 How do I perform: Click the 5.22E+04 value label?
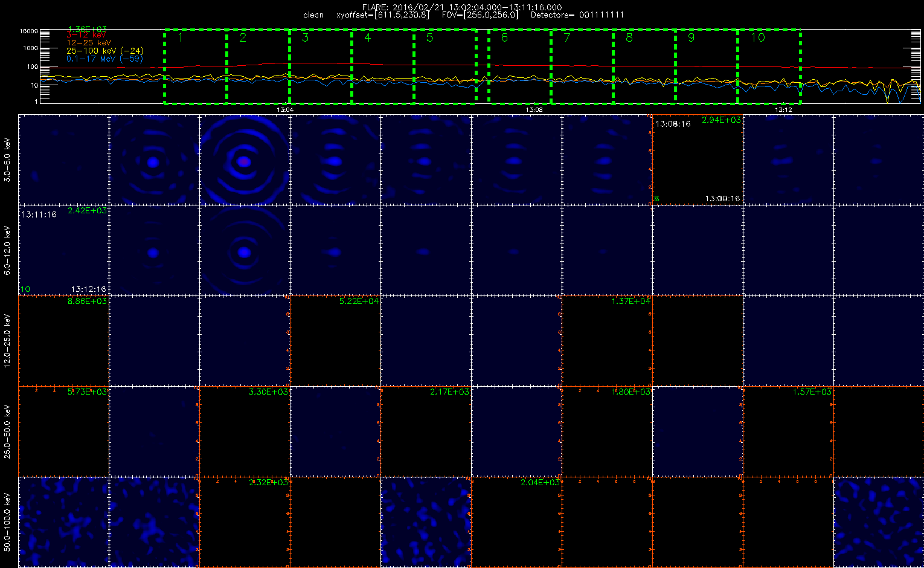pos(359,302)
